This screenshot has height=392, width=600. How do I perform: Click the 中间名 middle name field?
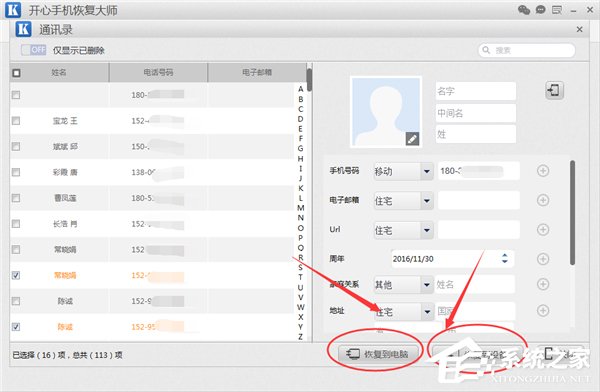point(476,113)
